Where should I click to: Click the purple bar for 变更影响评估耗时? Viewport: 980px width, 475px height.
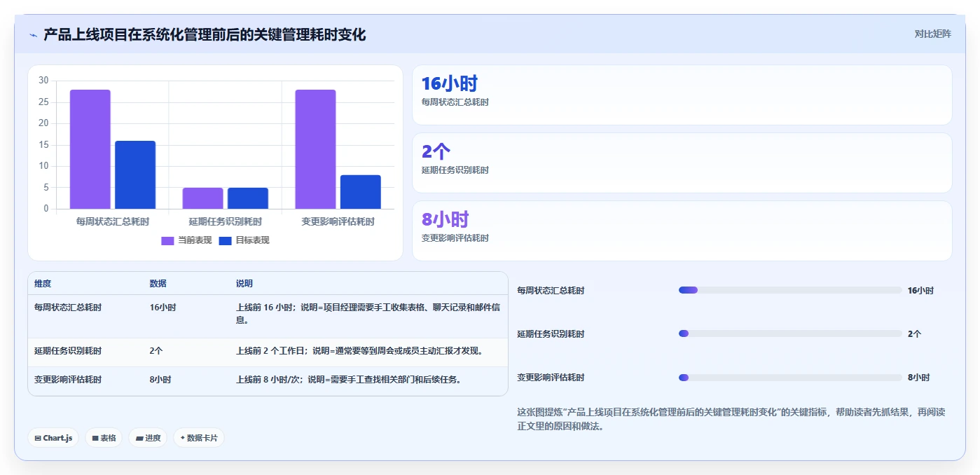[x=315, y=149]
